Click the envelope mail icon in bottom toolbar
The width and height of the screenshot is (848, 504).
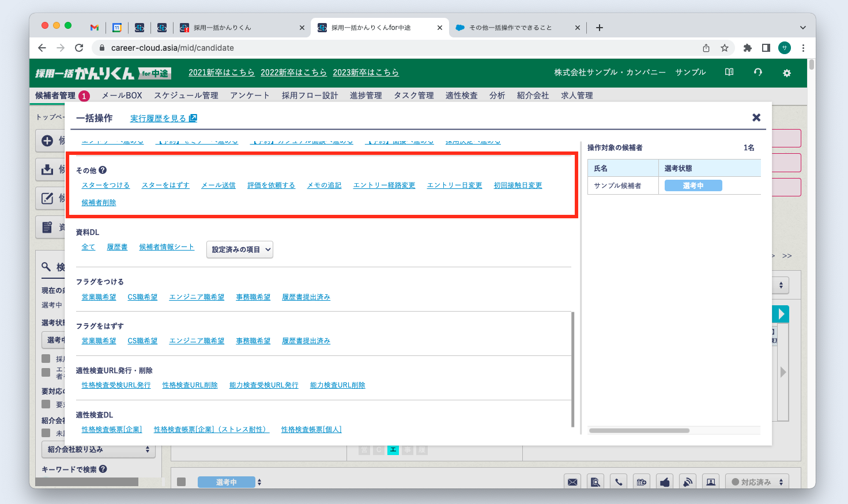[572, 482]
